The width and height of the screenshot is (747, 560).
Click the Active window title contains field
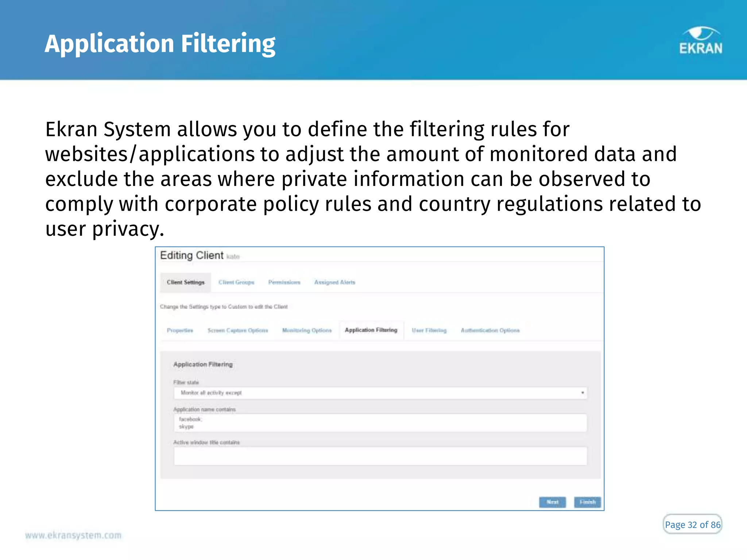380,456
